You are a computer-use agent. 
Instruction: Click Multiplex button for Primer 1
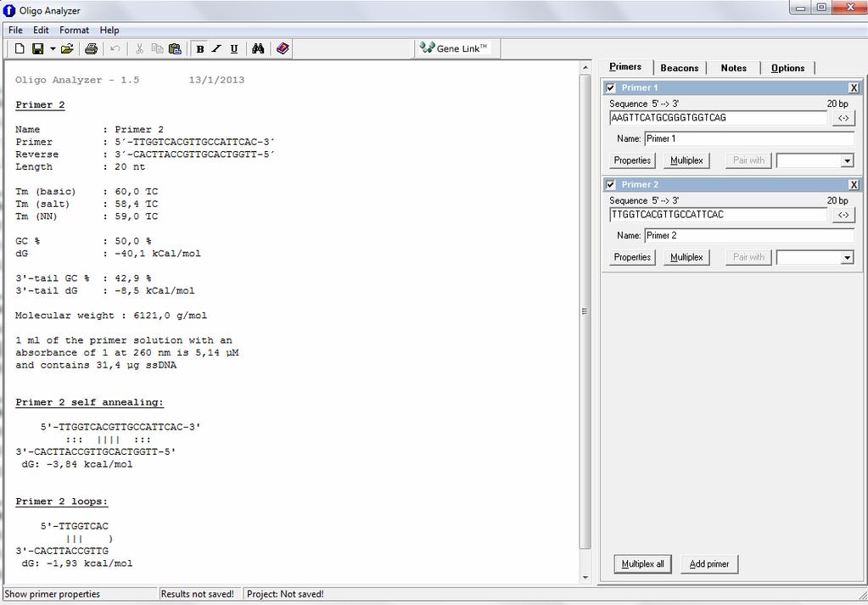pyautogui.click(x=686, y=160)
